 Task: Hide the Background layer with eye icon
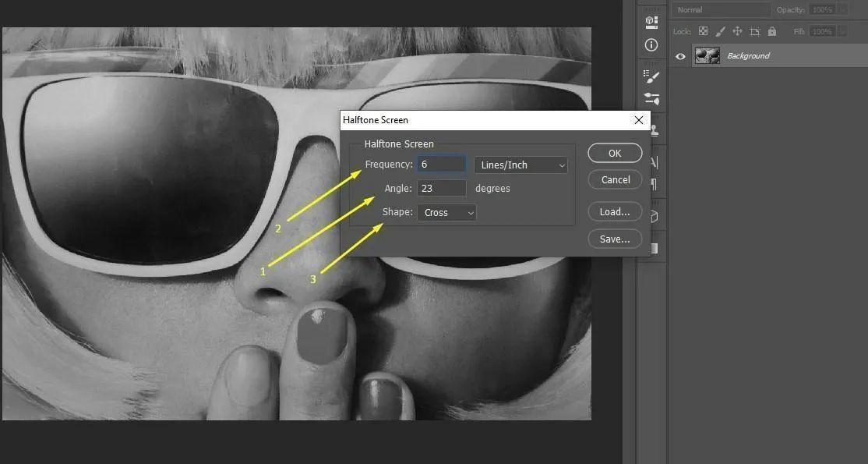681,56
